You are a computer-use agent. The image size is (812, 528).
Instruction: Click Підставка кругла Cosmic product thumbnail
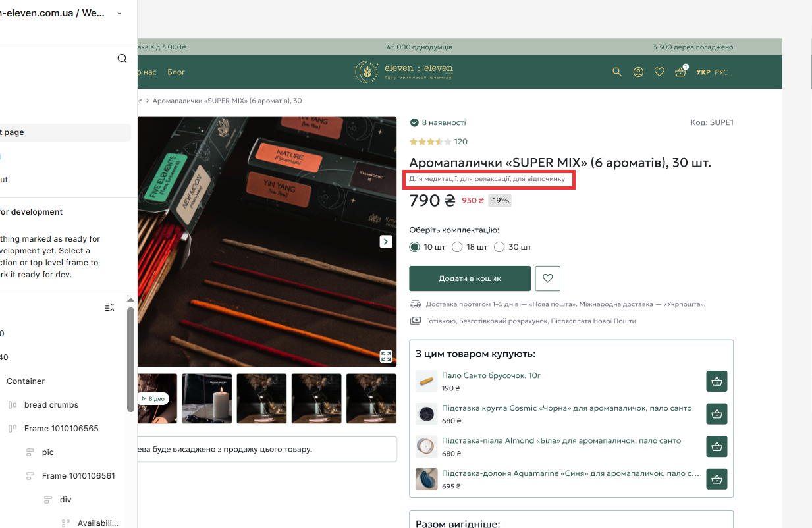[427, 414]
